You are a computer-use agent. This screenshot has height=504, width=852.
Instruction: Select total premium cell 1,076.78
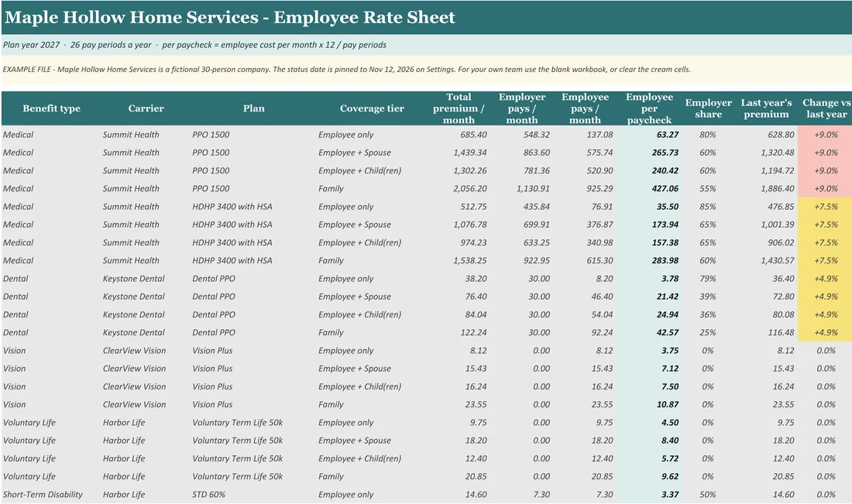(470, 225)
